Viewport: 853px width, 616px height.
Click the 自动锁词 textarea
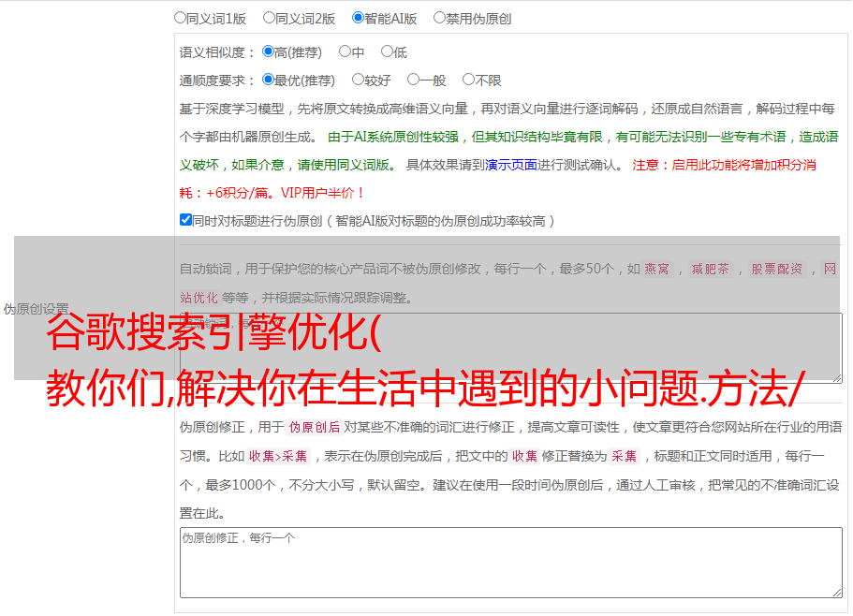[x=511, y=348]
